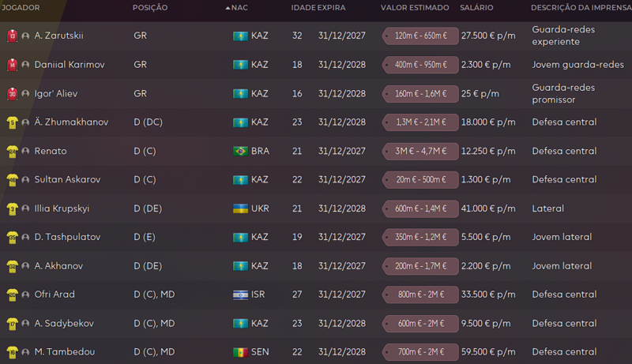Sort by the SALÁRIO column header
This screenshot has width=632, height=364.
(476, 8)
